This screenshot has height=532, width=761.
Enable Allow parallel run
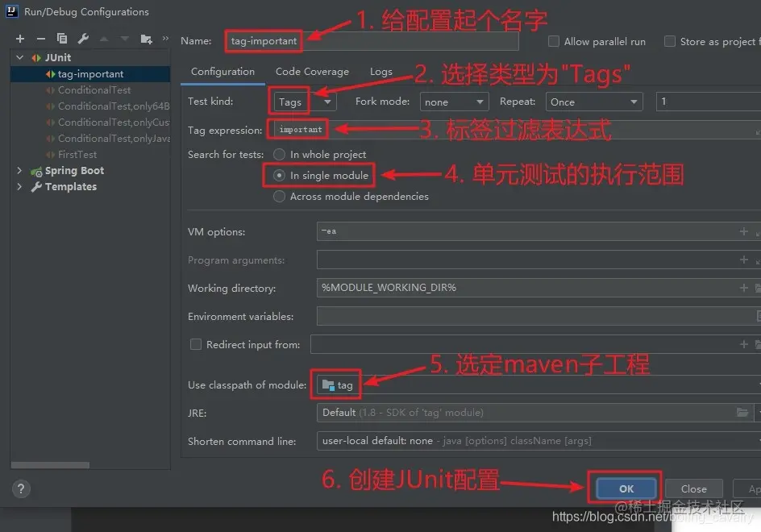click(554, 41)
